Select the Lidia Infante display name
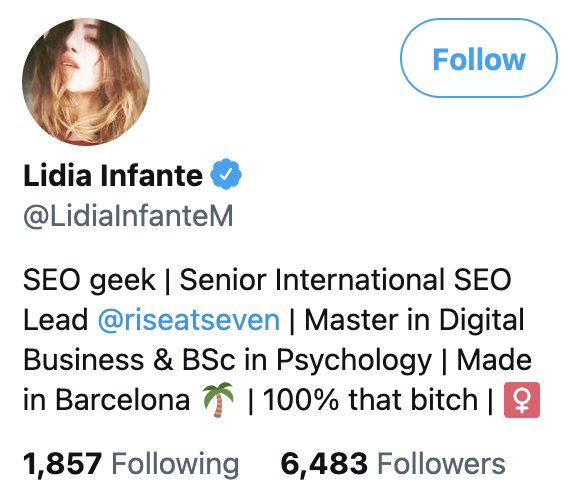Image resolution: width=578 pixels, height=502 pixels. click(x=113, y=175)
